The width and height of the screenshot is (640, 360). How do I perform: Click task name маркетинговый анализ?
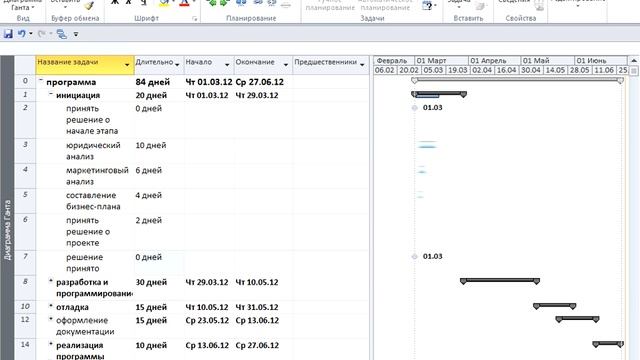[x=97, y=176]
